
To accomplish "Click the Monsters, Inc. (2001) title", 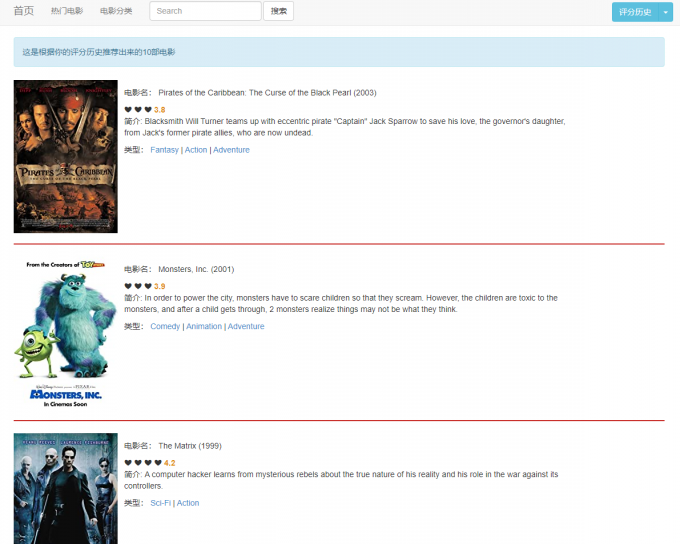I will (196, 269).
